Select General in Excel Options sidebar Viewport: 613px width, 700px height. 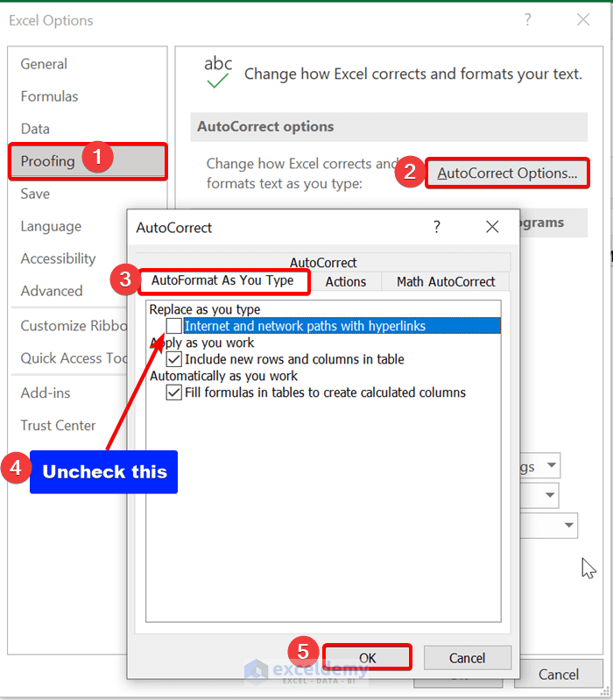coord(44,64)
